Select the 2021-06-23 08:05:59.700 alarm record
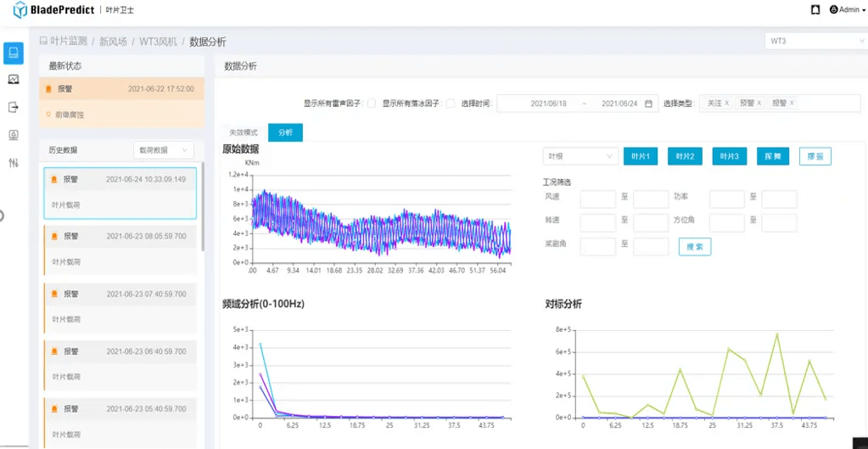The height and width of the screenshot is (449, 868). coord(120,250)
